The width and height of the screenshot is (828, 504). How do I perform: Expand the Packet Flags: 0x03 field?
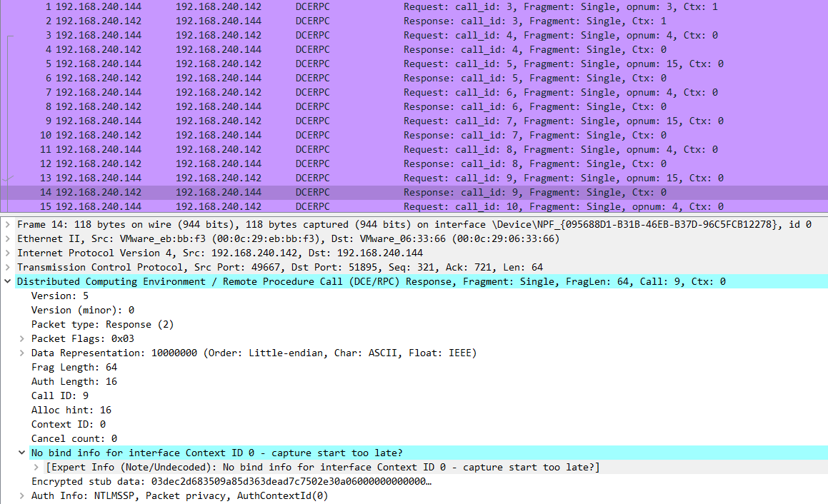click(x=22, y=338)
